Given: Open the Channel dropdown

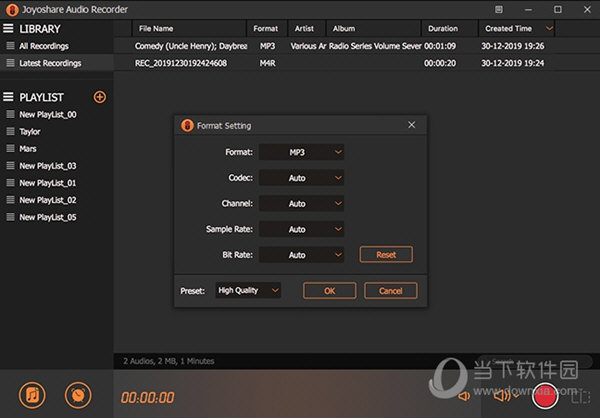Looking at the screenshot, I should pyautogui.click(x=301, y=203).
